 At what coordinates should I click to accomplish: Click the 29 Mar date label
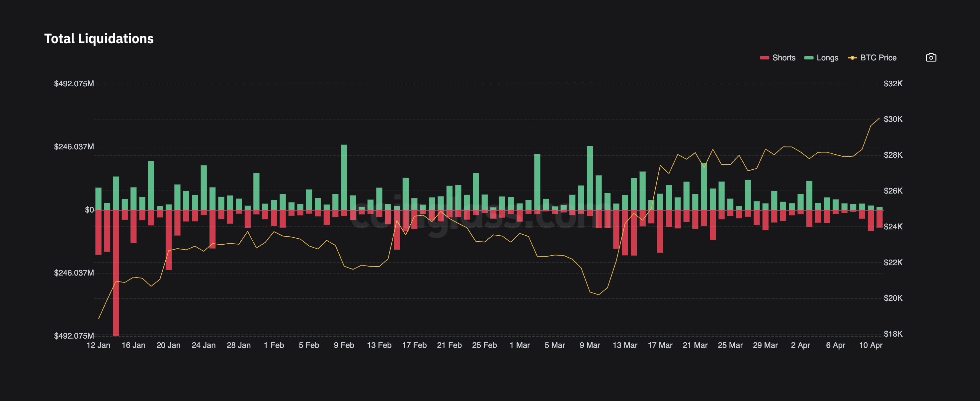[x=766, y=345]
